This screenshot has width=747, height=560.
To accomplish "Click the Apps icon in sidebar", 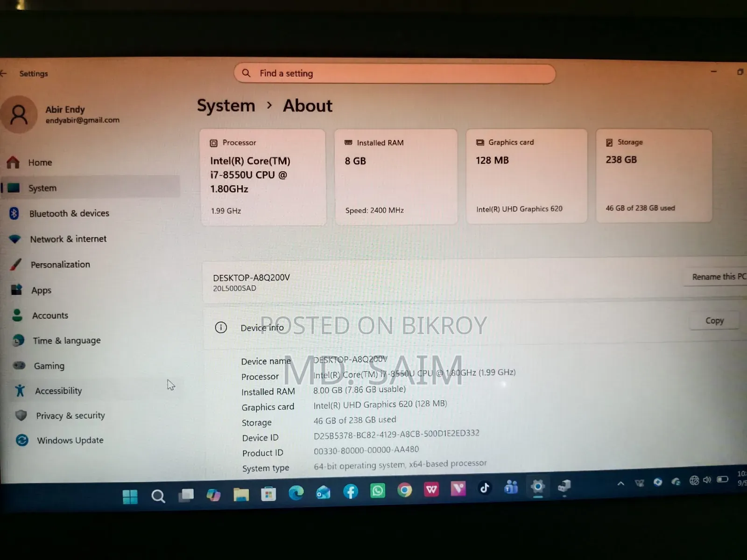I will [16, 290].
